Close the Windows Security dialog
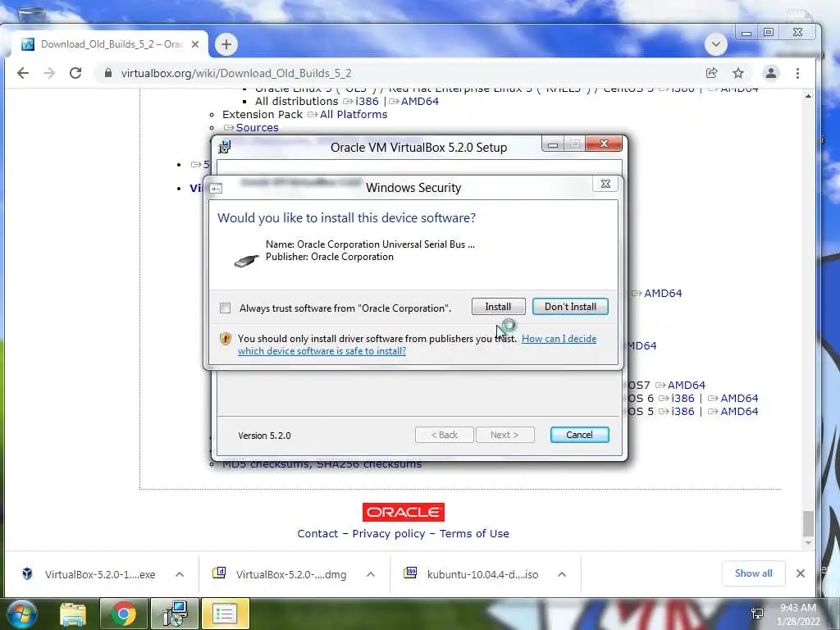Image resolution: width=840 pixels, height=630 pixels. pos(605,184)
